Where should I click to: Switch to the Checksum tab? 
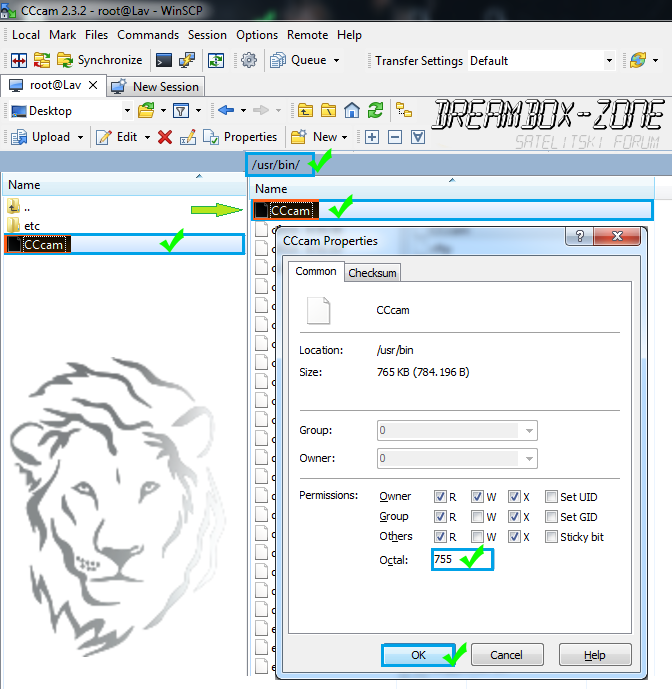pos(372,273)
